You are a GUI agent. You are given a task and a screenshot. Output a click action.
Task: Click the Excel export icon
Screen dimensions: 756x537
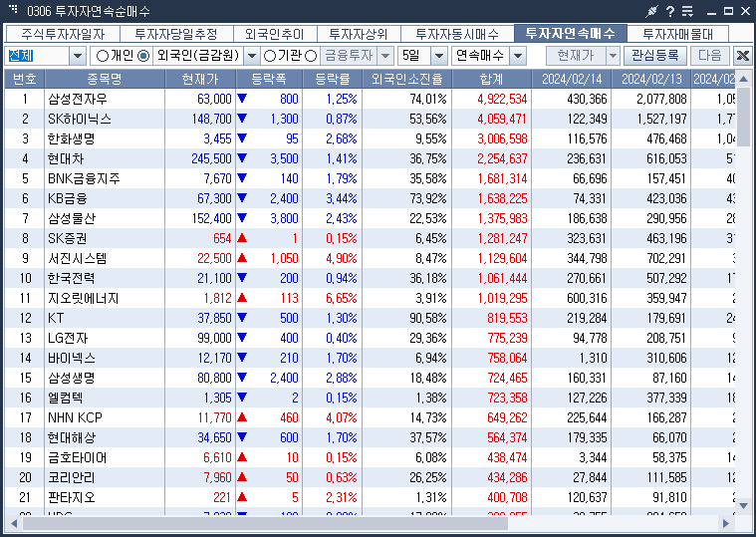click(742, 56)
